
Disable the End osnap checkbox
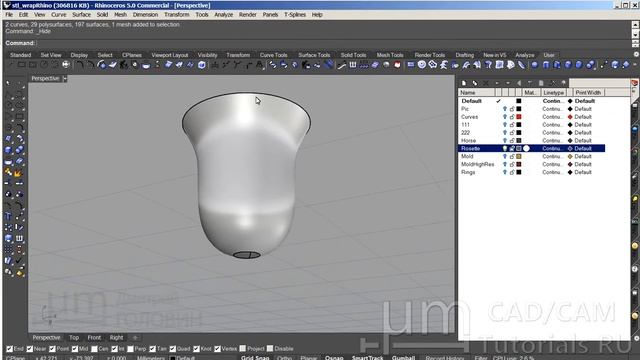point(9,349)
